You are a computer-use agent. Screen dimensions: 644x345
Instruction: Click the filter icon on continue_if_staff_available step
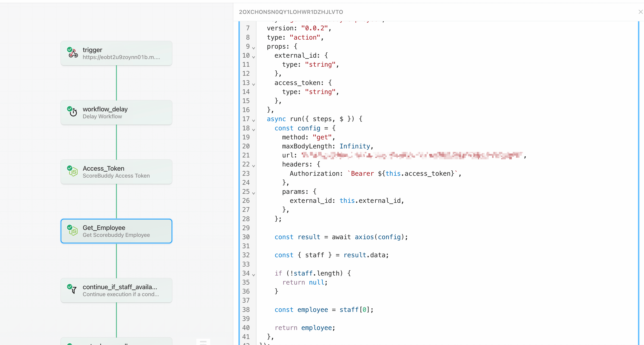tap(74, 290)
